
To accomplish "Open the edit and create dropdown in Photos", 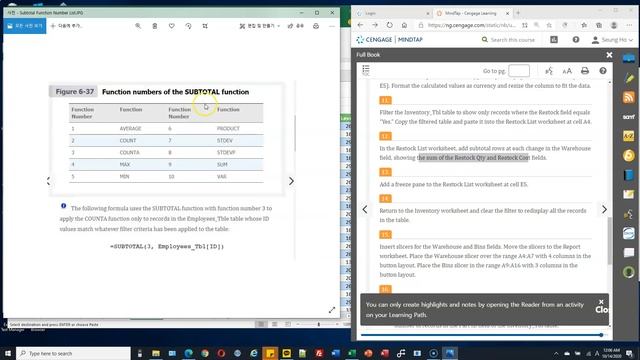I will (260, 26).
